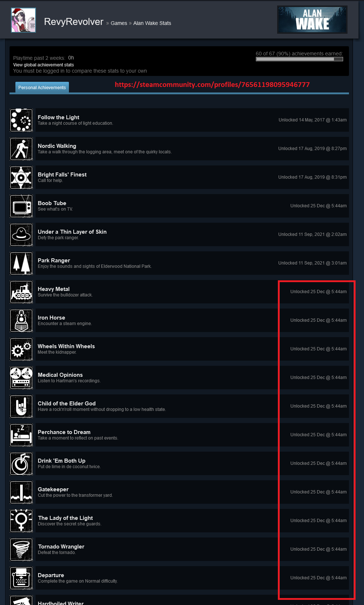Open View global achievement stats link
Screen dimensions: 364x605
point(44,65)
